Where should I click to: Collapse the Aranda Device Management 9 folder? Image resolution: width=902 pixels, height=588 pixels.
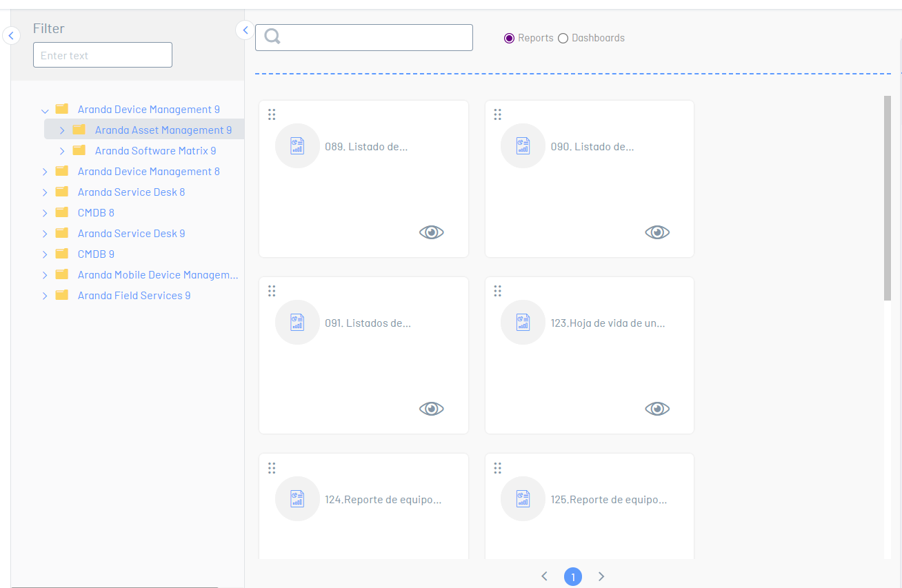click(x=45, y=110)
